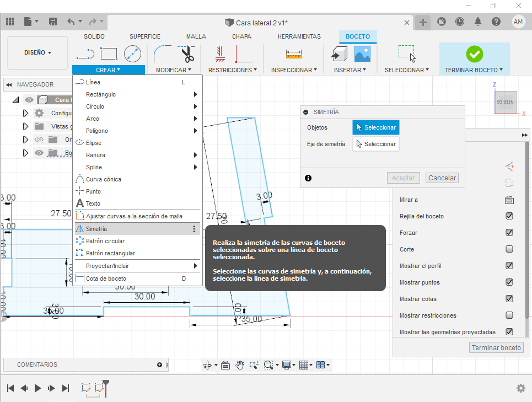Click Seleccionar button for Objetos
This screenshot has width=532, height=402.
(x=376, y=127)
